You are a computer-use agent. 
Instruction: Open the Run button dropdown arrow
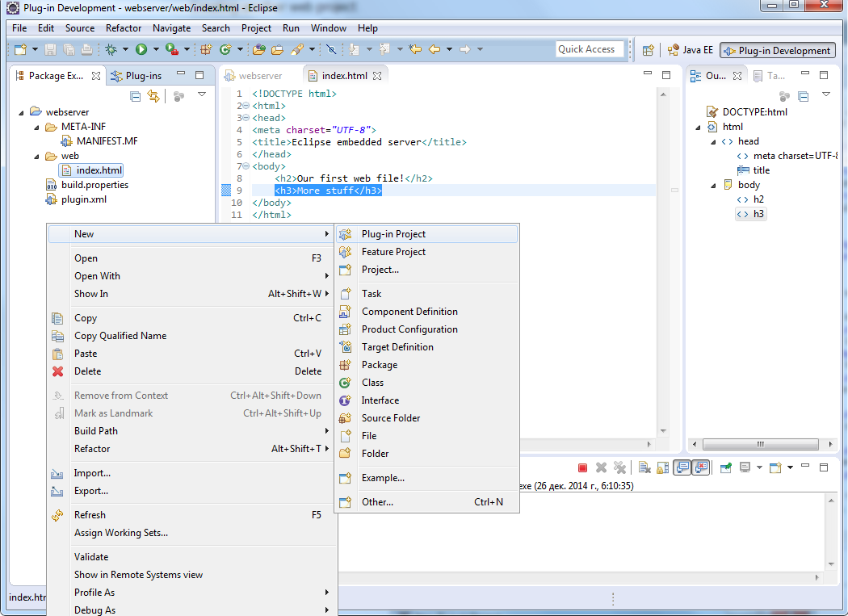click(x=156, y=50)
